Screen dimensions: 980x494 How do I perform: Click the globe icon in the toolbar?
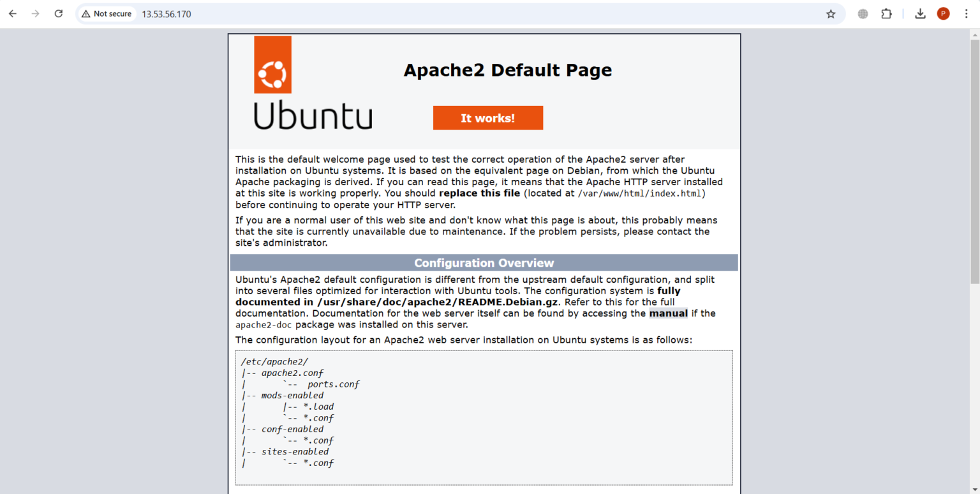[x=862, y=13]
